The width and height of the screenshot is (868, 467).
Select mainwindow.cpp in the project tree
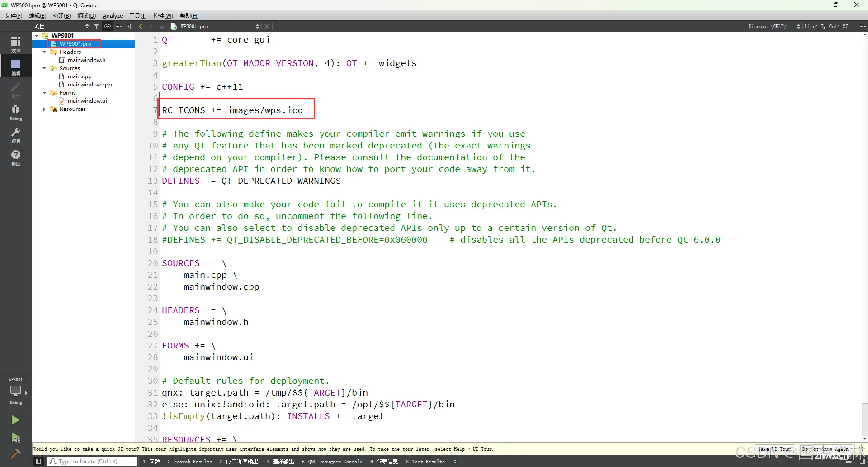click(90, 85)
